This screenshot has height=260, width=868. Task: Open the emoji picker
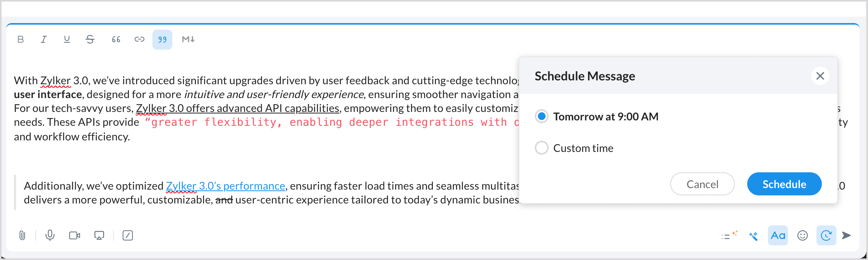click(x=803, y=235)
